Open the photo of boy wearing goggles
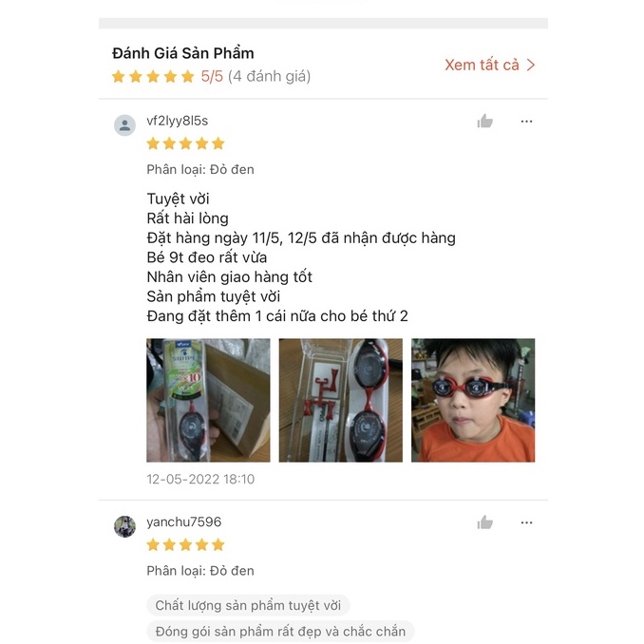Image resolution: width=644 pixels, height=644 pixels. pyautogui.click(x=473, y=400)
